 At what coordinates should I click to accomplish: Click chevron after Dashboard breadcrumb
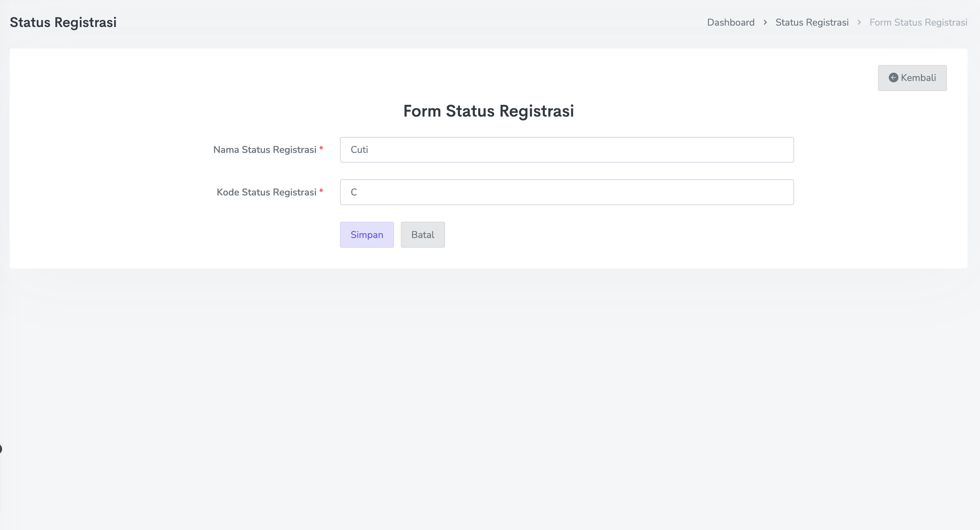[765, 22]
